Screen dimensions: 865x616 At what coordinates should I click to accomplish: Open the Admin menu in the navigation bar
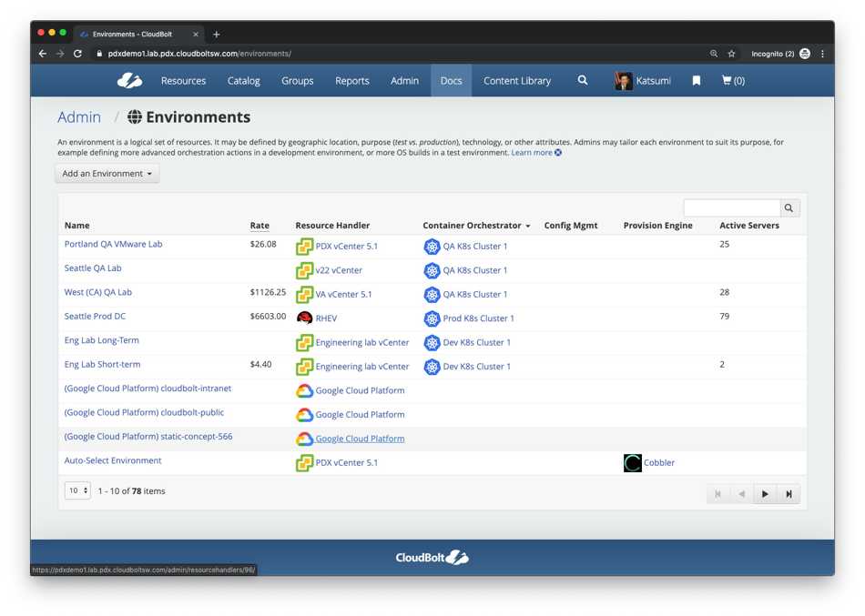(404, 80)
